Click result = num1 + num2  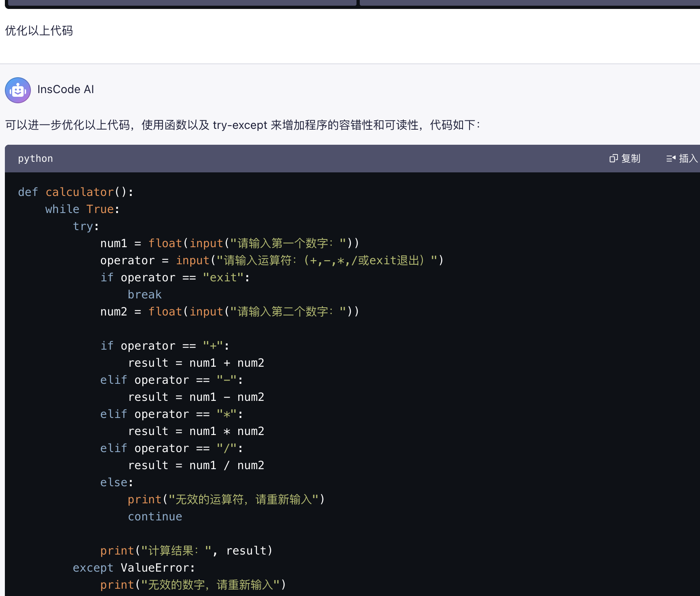coord(196,363)
